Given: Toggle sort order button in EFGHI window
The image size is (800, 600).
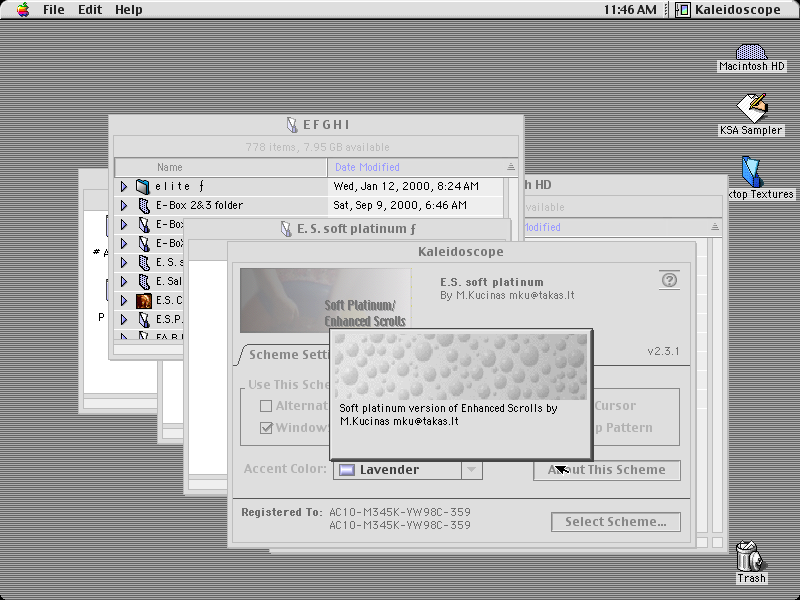Looking at the screenshot, I should 511,167.
